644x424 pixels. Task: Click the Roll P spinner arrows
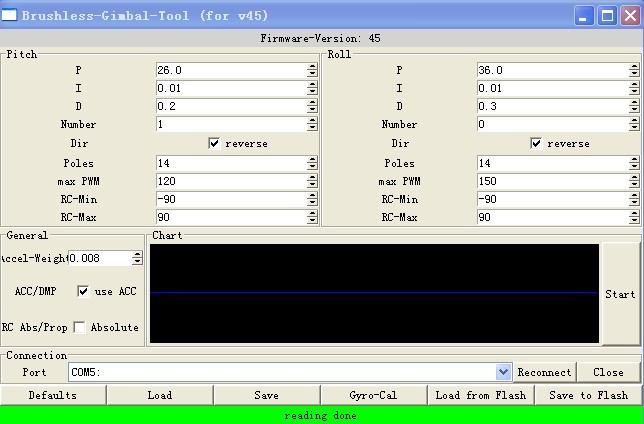(x=634, y=70)
